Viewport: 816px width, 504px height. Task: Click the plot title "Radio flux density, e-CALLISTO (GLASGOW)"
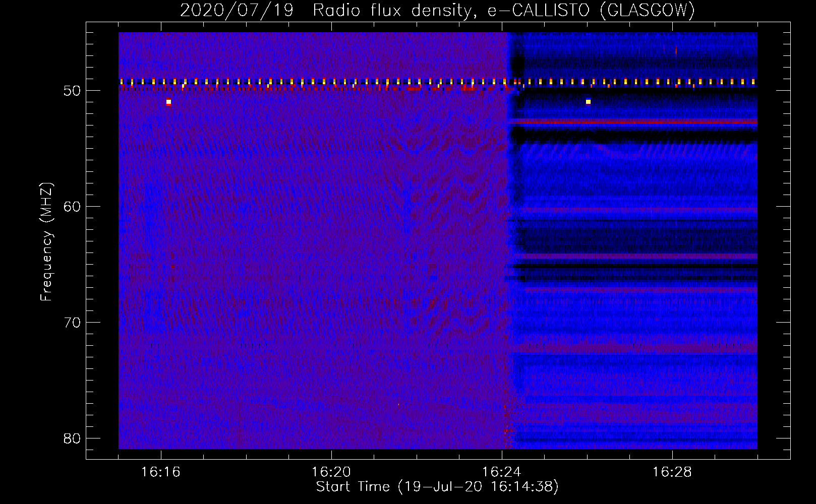tap(503, 10)
